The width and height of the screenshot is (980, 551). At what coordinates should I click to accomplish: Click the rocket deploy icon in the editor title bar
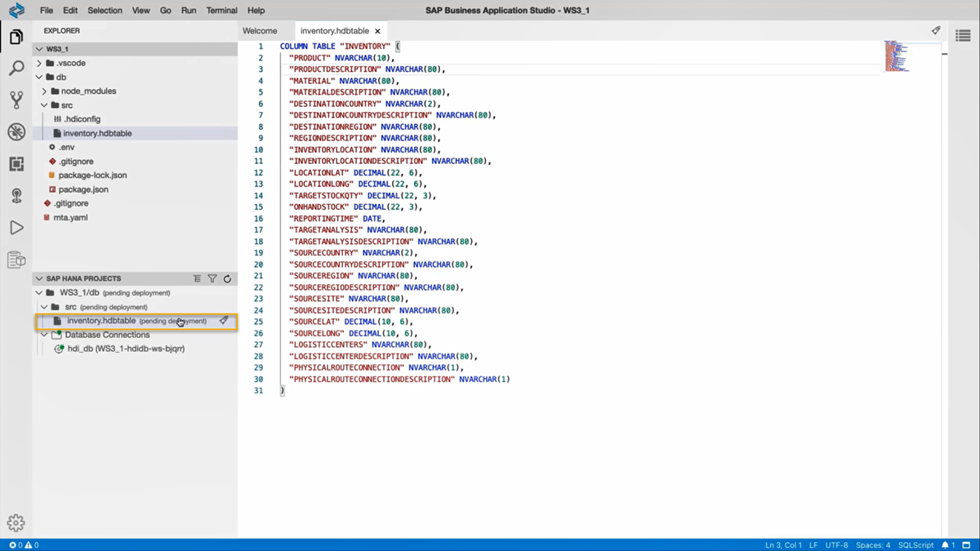tap(936, 30)
